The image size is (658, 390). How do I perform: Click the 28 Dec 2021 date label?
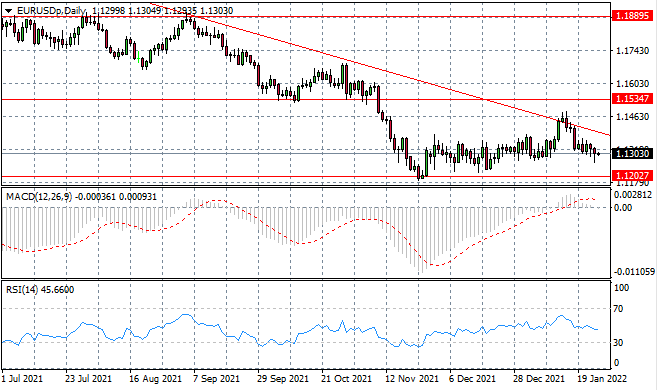(539, 379)
